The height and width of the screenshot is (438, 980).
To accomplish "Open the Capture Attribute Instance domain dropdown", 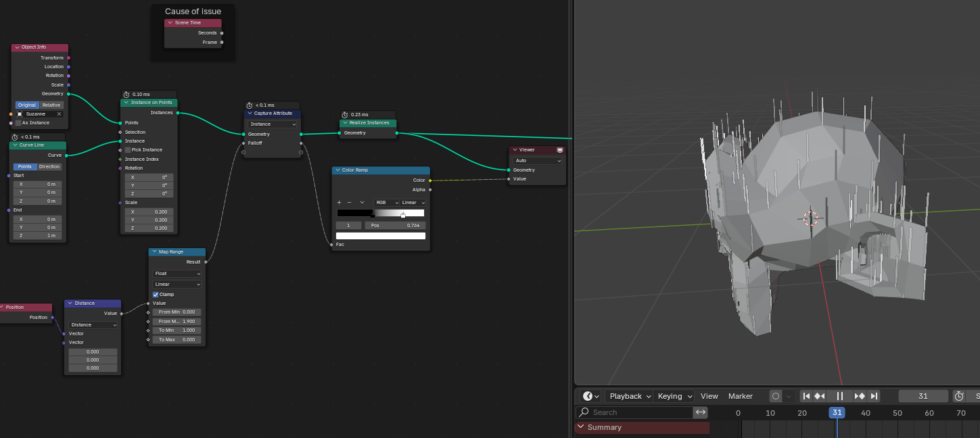I will (273, 124).
